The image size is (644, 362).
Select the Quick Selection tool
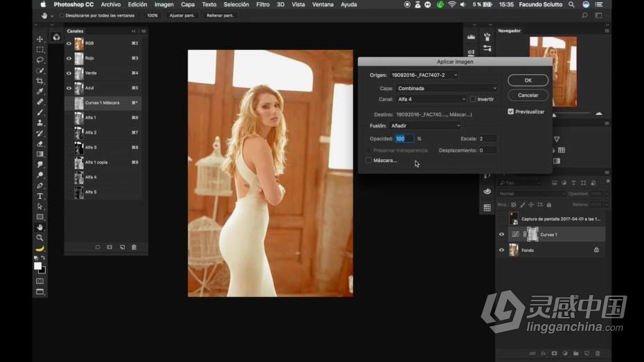click(x=40, y=71)
